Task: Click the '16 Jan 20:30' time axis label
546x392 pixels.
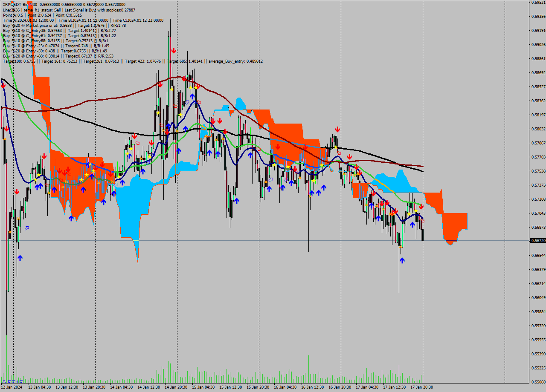Action: pyautogui.click(x=340, y=387)
